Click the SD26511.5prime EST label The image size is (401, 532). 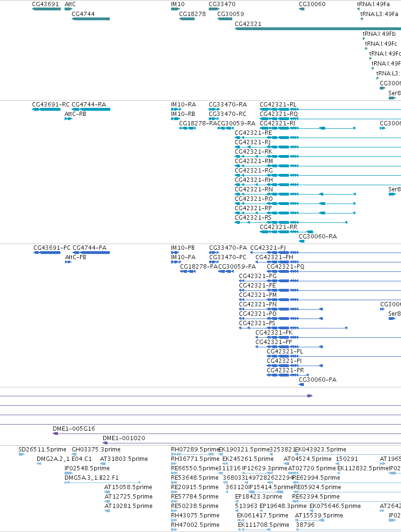point(42,450)
